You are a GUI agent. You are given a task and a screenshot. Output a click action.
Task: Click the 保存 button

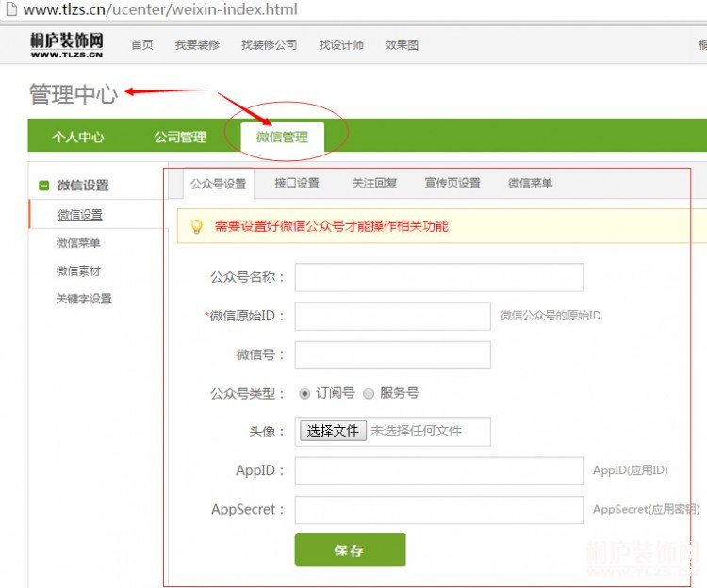point(350,550)
